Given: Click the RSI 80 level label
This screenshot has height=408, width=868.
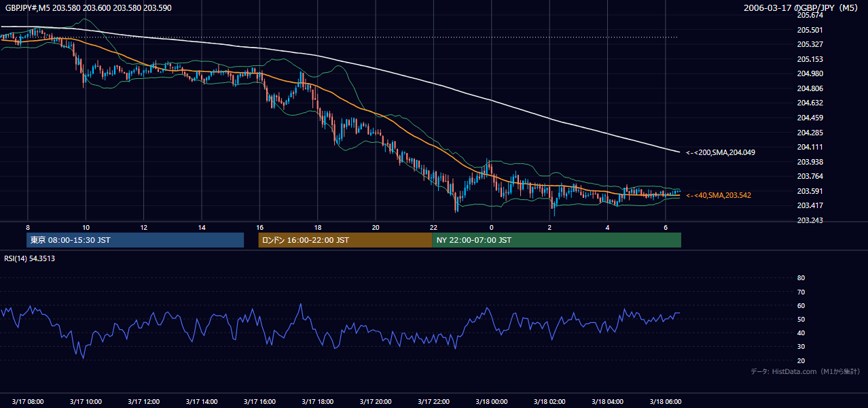Looking at the screenshot, I should click(x=801, y=278).
